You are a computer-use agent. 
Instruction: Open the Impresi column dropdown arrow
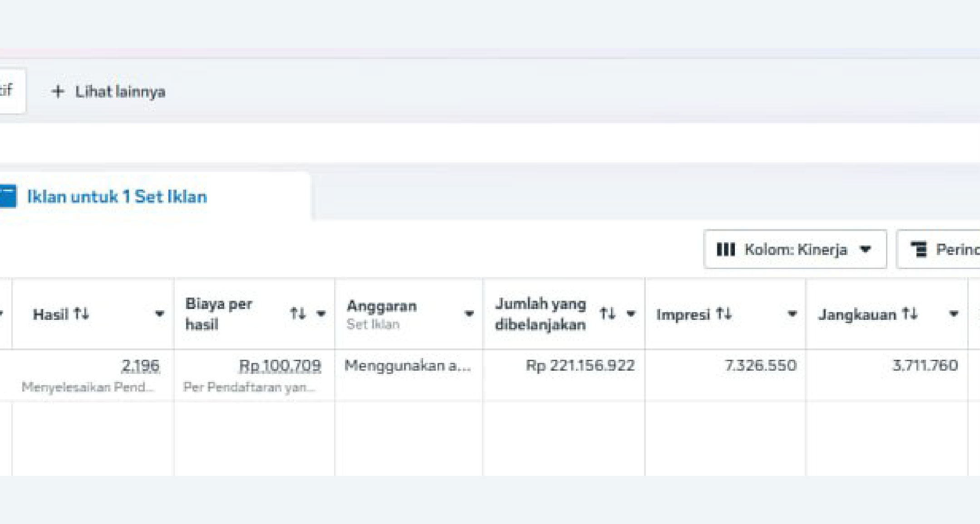click(792, 314)
